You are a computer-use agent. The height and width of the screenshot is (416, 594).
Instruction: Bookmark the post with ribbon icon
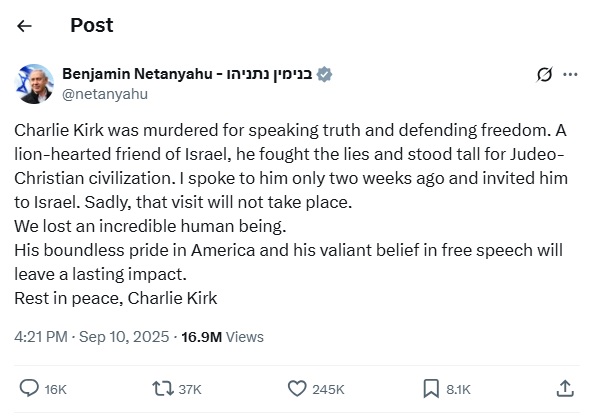(431, 389)
